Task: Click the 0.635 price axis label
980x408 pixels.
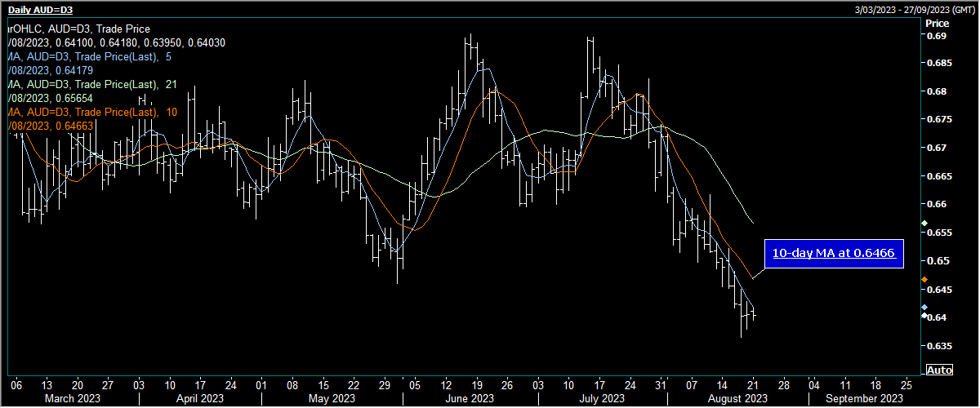Action: [938, 345]
